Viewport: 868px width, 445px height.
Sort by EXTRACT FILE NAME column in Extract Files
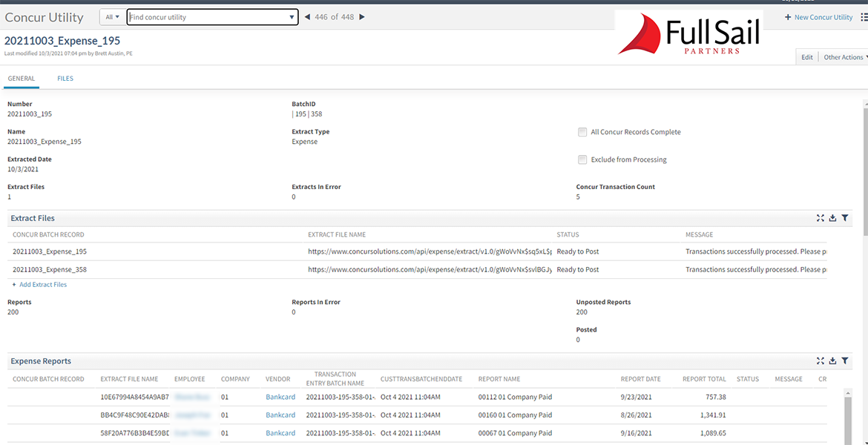click(x=337, y=234)
